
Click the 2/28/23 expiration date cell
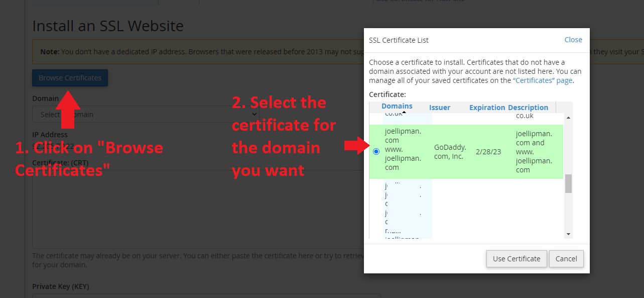[x=488, y=152]
